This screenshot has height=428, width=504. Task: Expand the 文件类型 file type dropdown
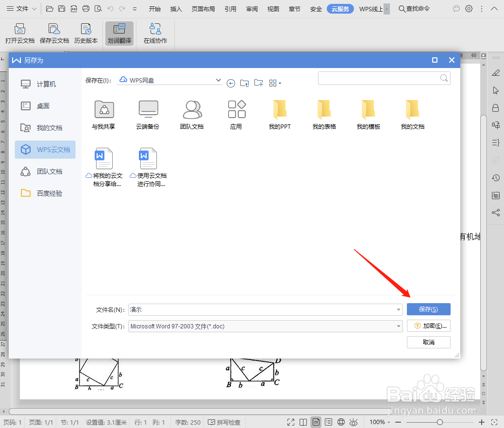point(398,326)
